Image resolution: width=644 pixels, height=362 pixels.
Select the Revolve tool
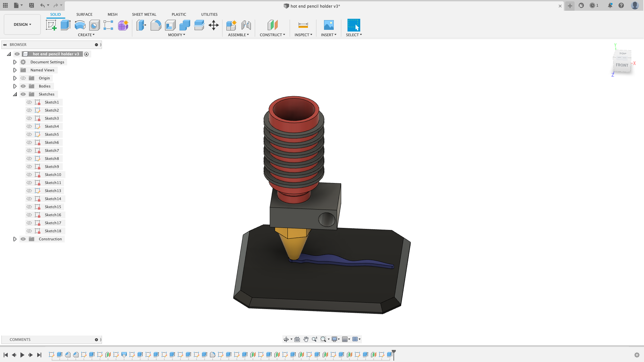coord(80,25)
